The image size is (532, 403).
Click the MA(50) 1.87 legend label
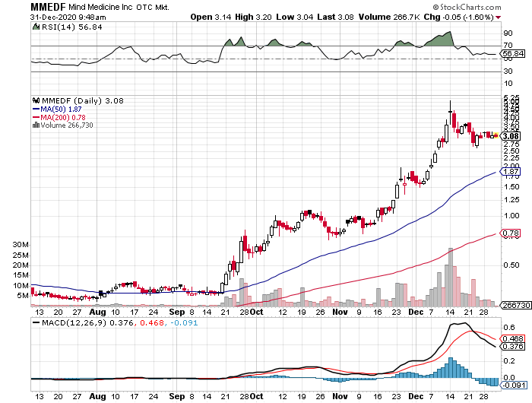[x=61, y=109]
